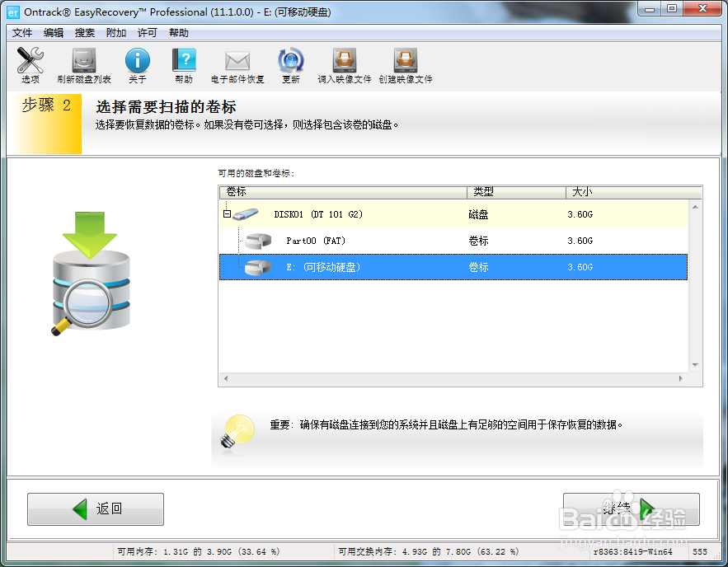Click the 可用交换内存 status bar entry
728x567 pixels.
[428, 551]
